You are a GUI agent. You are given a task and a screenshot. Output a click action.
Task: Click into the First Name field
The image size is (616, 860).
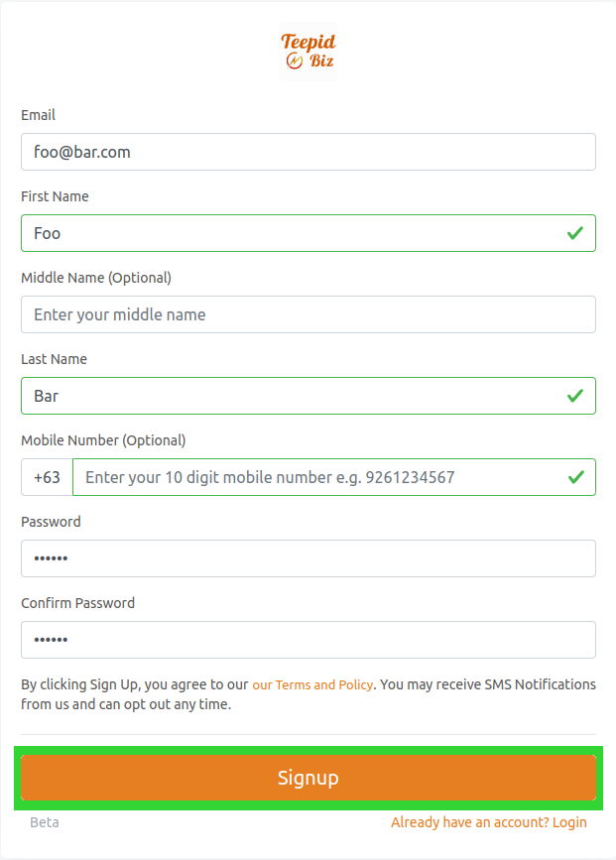pyautogui.click(x=288, y=233)
